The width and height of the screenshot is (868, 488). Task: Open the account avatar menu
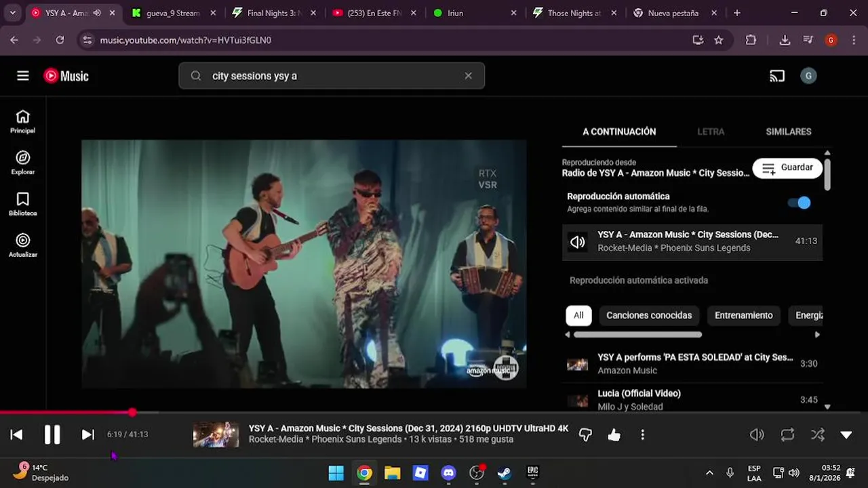[x=808, y=76]
